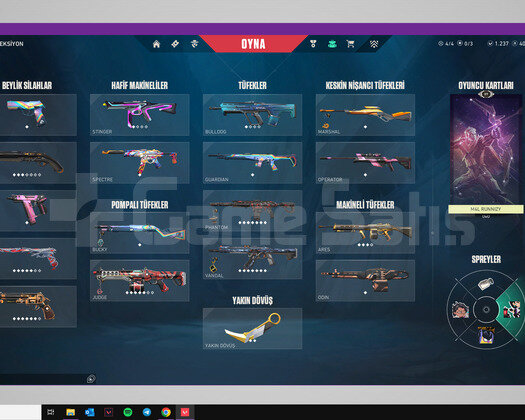Screen dimensions: 525x420
Task: Select the Bulldog weapon skin card
Action: click(x=252, y=115)
